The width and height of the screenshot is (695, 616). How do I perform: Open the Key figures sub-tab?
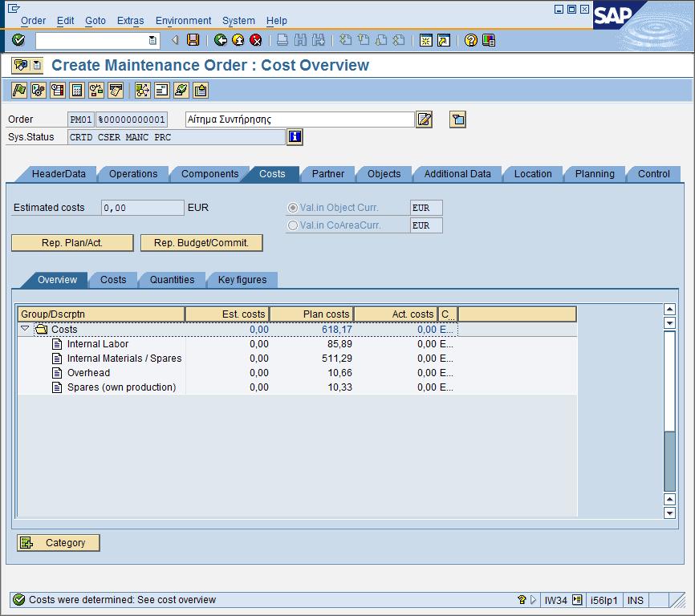[242, 280]
